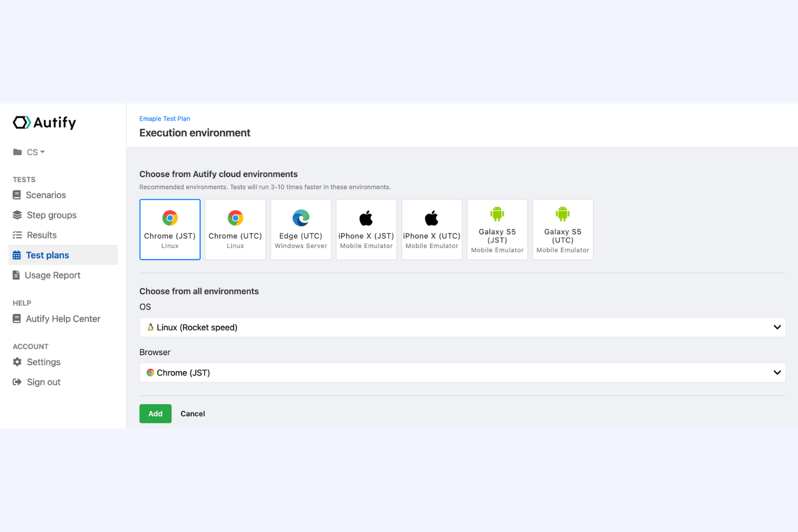Switch to the Scenarios section
This screenshot has width=798, height=532.
click(x=45, y=195)
